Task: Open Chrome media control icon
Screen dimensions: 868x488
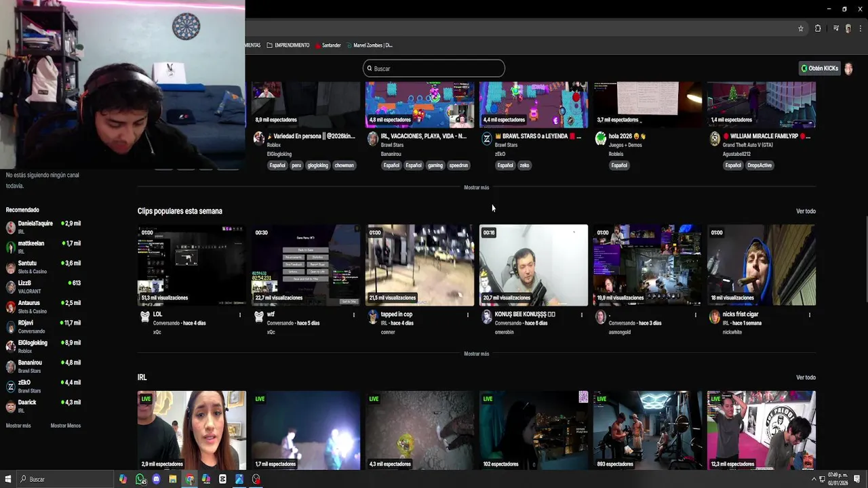Action: (836, 28)
